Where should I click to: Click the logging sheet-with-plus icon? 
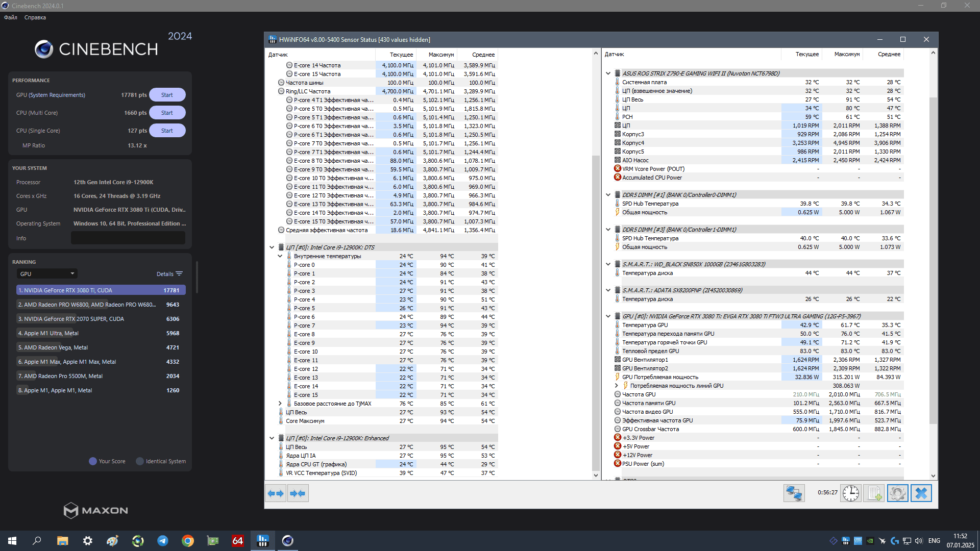[874, 493]
